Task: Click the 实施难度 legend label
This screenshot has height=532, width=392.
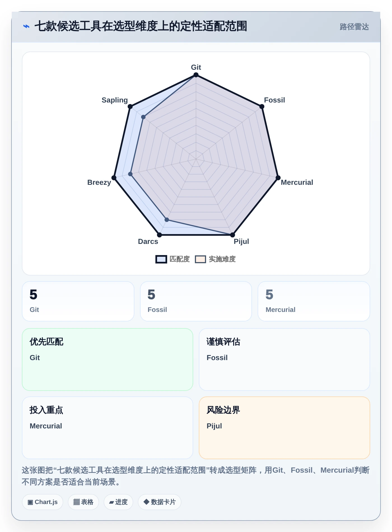Action: tap(222, 259)
